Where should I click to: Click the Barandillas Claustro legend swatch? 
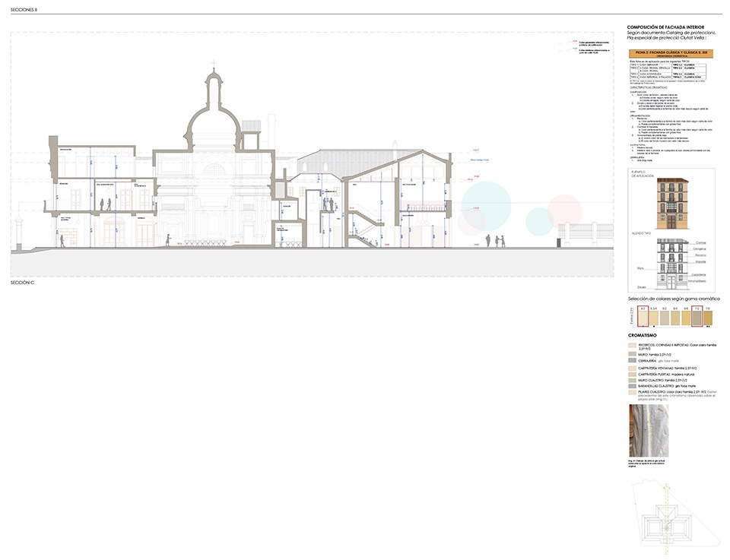click(632, 386)
